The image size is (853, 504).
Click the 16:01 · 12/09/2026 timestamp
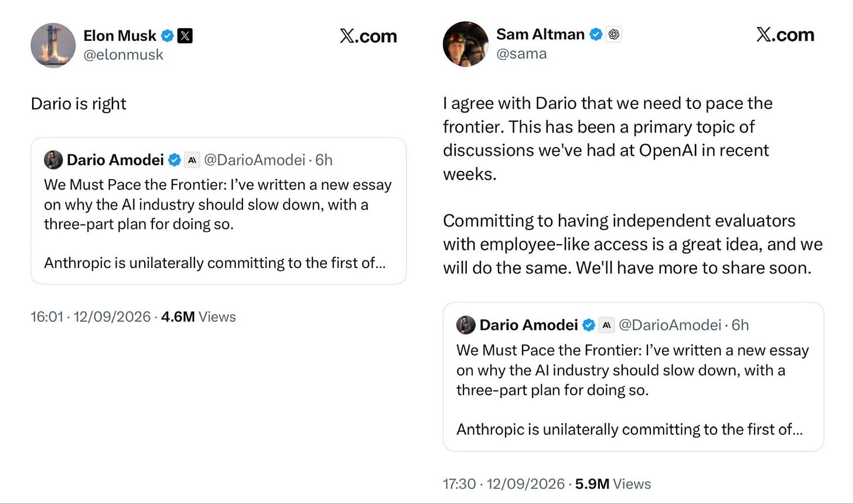(x=91, y=317)
